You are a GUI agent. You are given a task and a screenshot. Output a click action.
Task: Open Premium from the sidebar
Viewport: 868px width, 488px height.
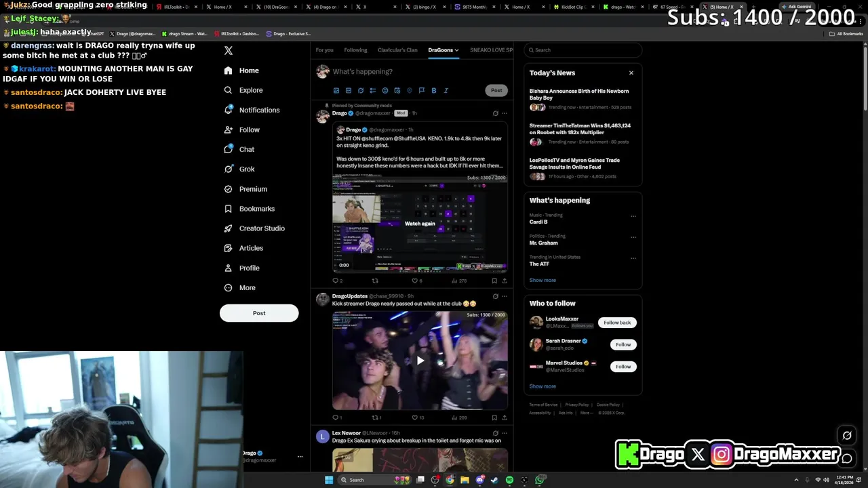click(245, 189)
